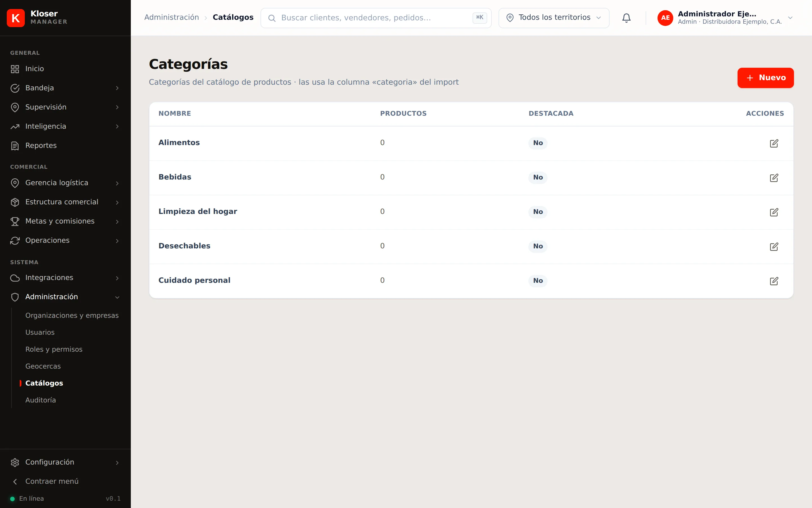The height and width of the screenshot is (508, 812).
Task: Click the Reportes document icon
Action: (x=15, y=145)
